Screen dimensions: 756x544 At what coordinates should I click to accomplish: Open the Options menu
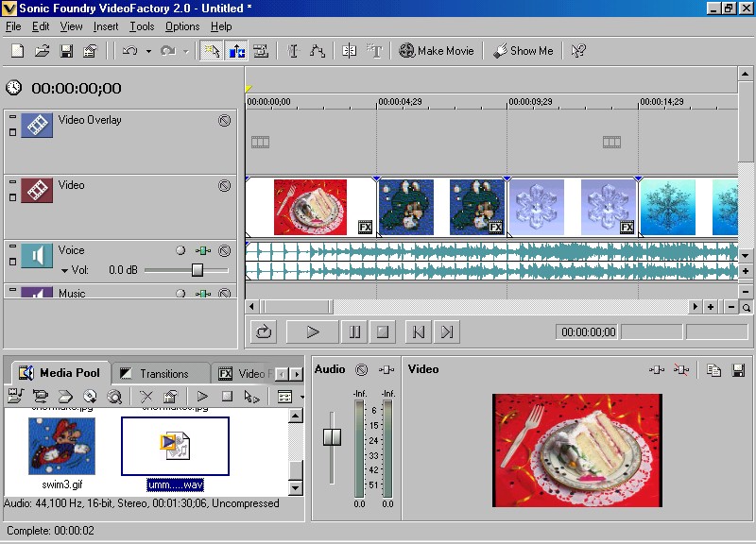click(182, 26)
